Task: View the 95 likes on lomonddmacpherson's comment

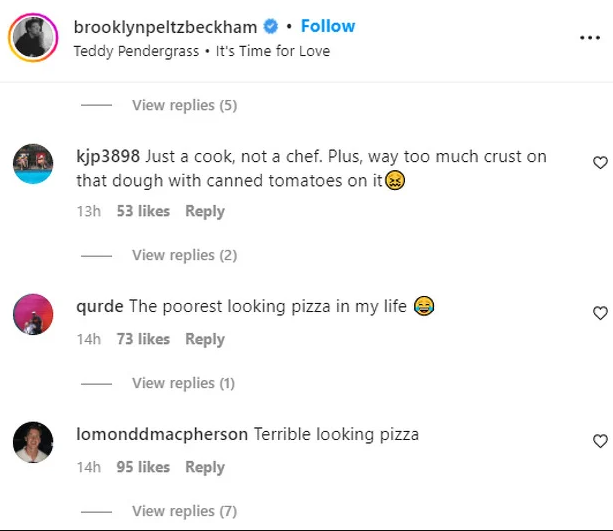Action: click(143, 467)
